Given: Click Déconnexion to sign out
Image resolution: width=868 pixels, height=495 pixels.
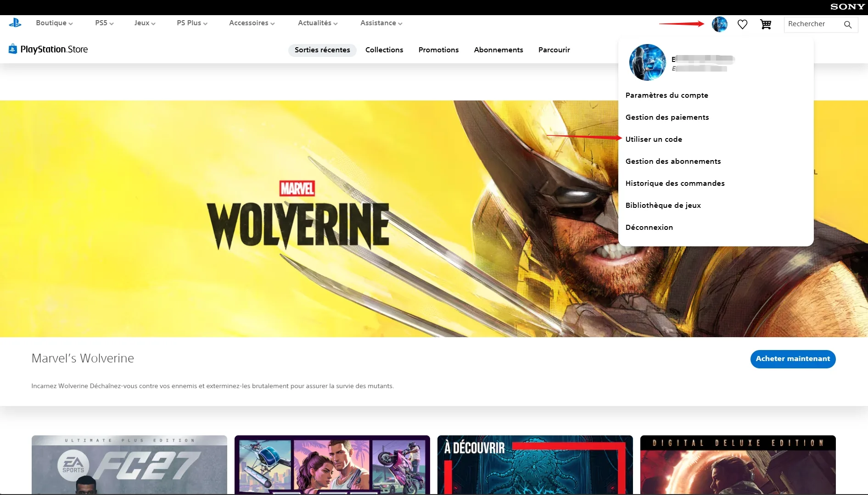Looking at the screenshot, I should tap(649, 228).
